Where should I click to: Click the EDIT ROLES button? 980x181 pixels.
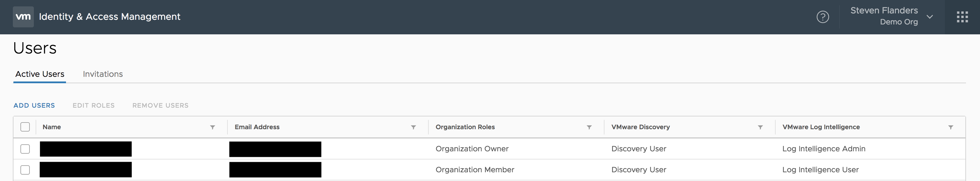(93, 106)
